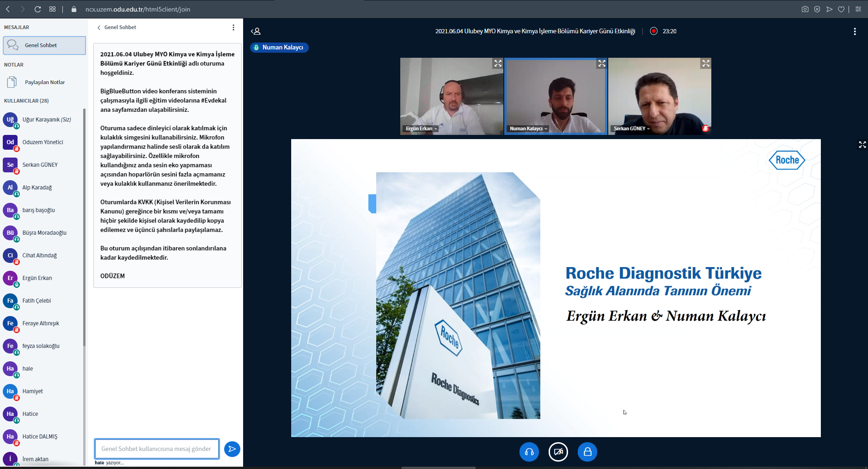The width and height of the screenshot is (868, 469).
Task: Open chat options three-dot menu
Action: click(233, 28)
